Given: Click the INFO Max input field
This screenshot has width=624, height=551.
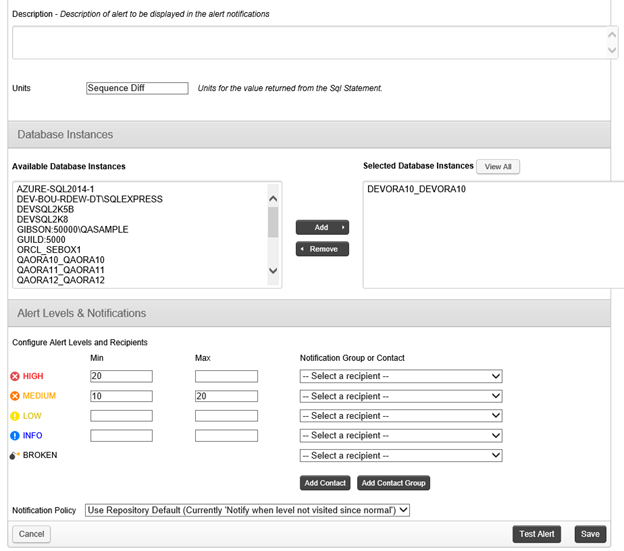Looking at the screenshot, I should 226,436.
